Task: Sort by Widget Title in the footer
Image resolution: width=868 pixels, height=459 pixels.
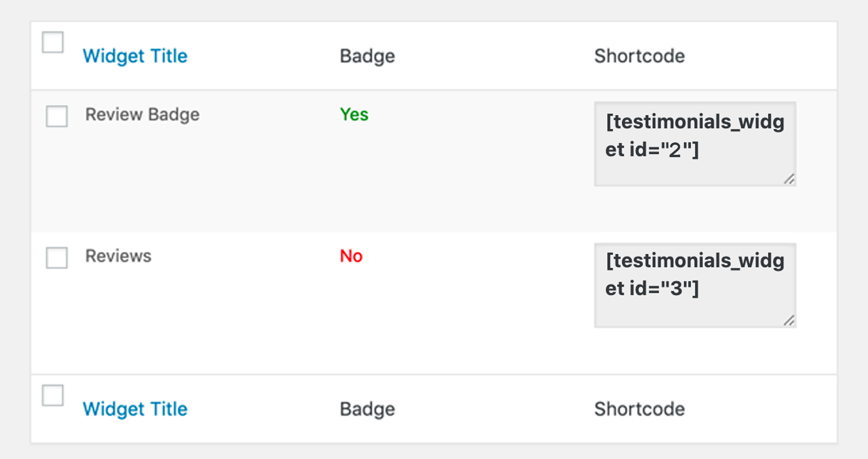Action: click(135, 409)
